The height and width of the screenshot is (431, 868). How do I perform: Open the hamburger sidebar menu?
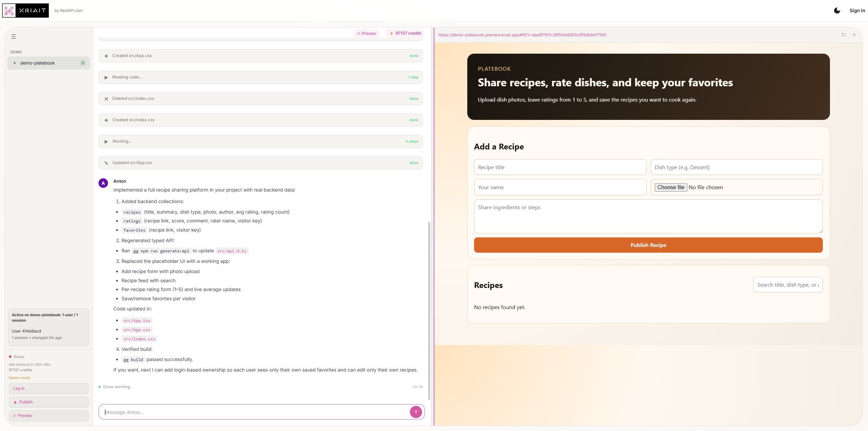14,37
